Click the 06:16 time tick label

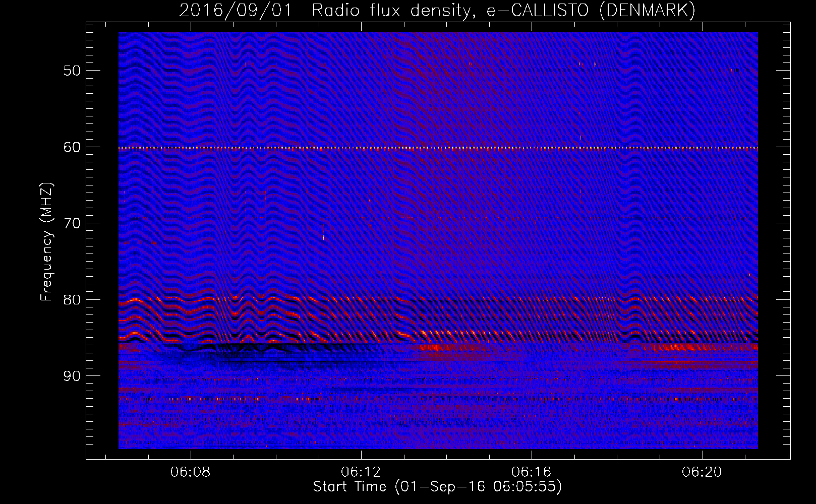pos(532,472)
